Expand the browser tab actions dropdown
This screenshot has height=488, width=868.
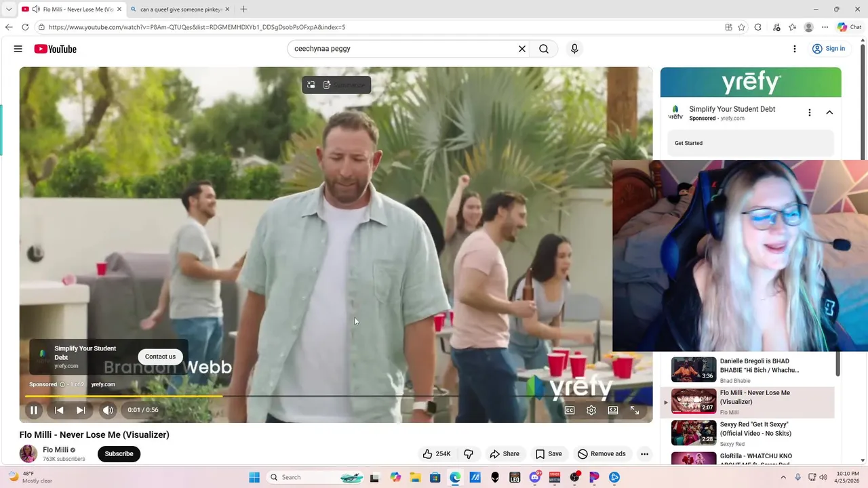[8, 9]
